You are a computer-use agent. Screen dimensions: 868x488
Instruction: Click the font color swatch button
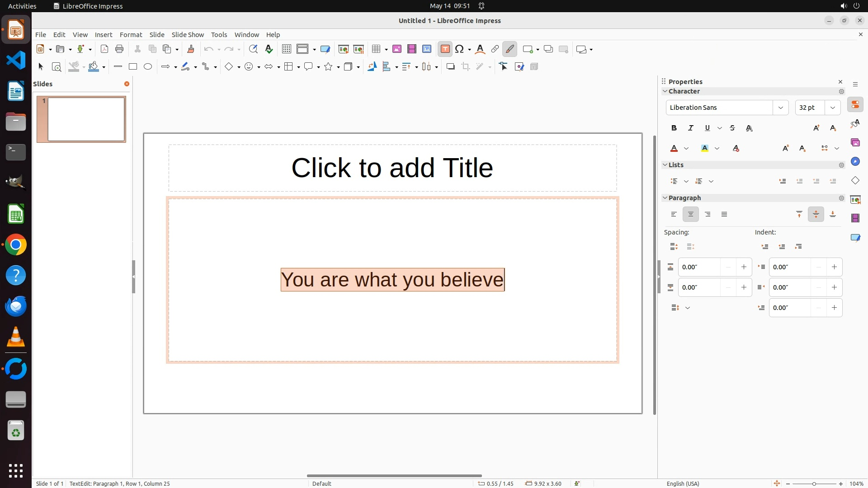[674, 149]
